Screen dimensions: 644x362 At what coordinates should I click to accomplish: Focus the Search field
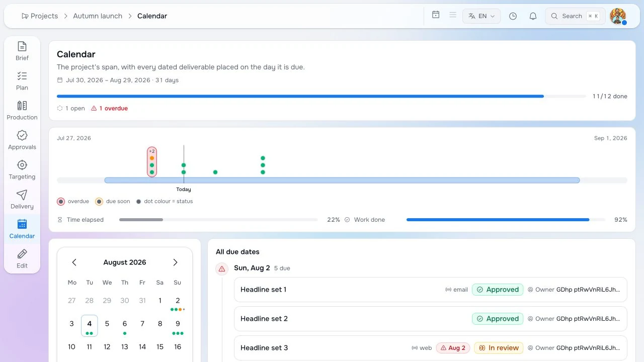(575, 16)
